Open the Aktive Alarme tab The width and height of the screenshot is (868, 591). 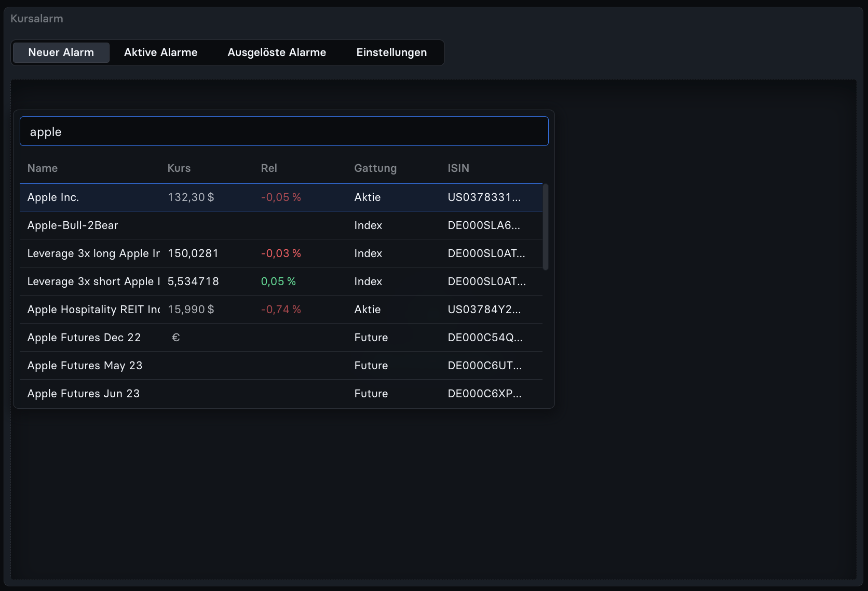[x=161, y=52]
